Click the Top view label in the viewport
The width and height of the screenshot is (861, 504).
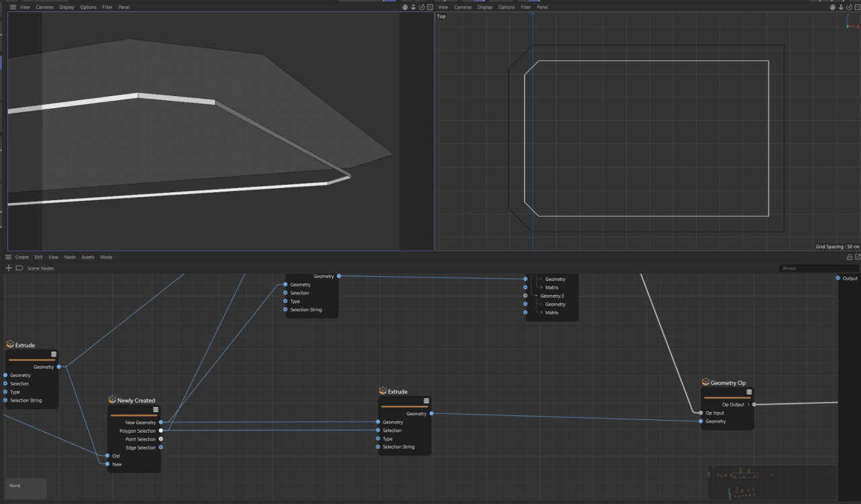coord(441,16)
